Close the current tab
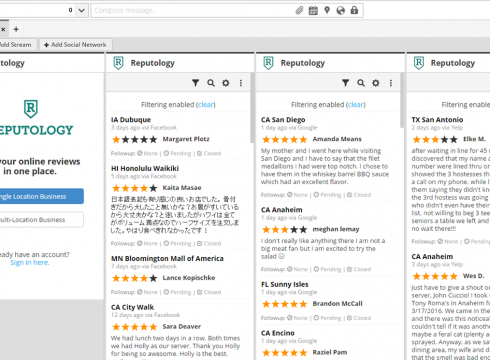The width and height of the screenshot is (490, 360). pyautogui.click(x=3, y=29)
